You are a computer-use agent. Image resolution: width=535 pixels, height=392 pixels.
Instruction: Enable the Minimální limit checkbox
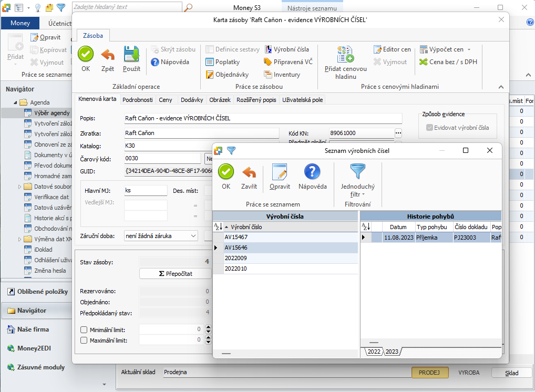[84, 329]
